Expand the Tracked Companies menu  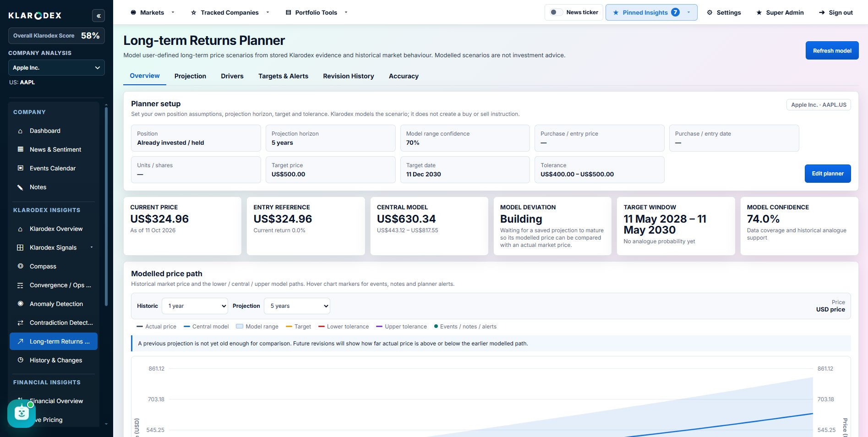click(x=230, y=12)
